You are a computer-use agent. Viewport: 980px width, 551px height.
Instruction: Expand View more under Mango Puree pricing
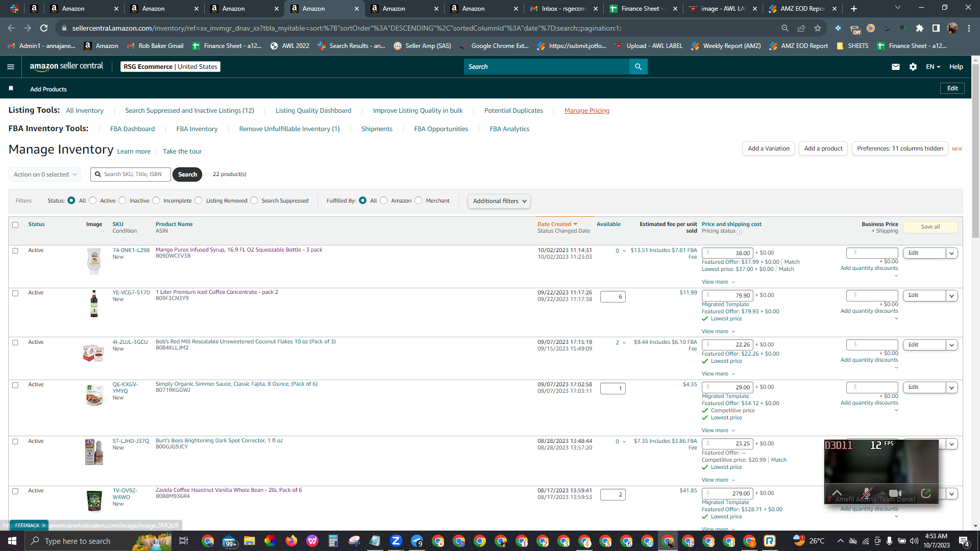click(x=718, y=282)
